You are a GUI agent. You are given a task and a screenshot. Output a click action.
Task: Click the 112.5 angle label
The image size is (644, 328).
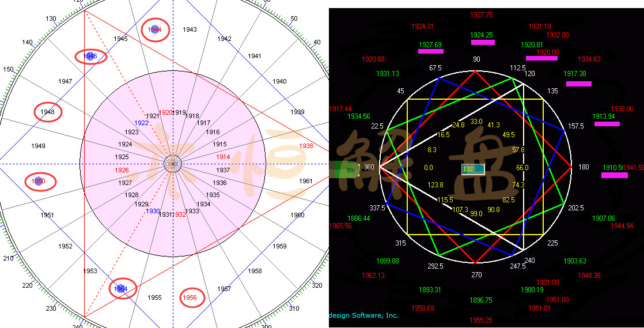pyautogui.click(x=518, y=68)
